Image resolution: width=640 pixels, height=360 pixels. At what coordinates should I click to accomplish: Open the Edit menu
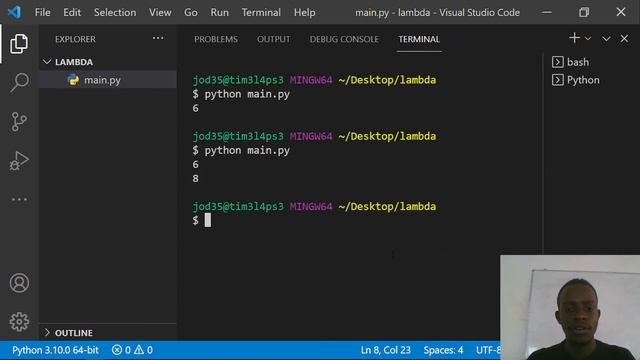[72, 13]
